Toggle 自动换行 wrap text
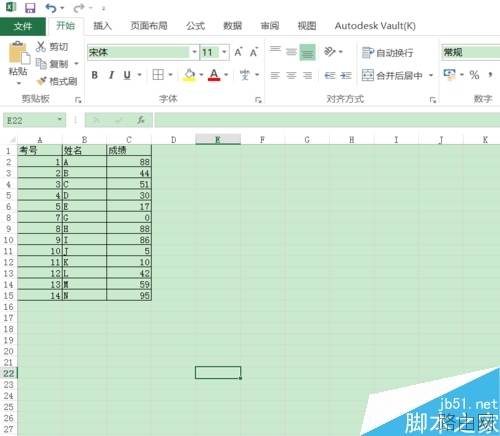Image resolution: width=500 pixels, height=436 pixels. [x=388, y=53]
